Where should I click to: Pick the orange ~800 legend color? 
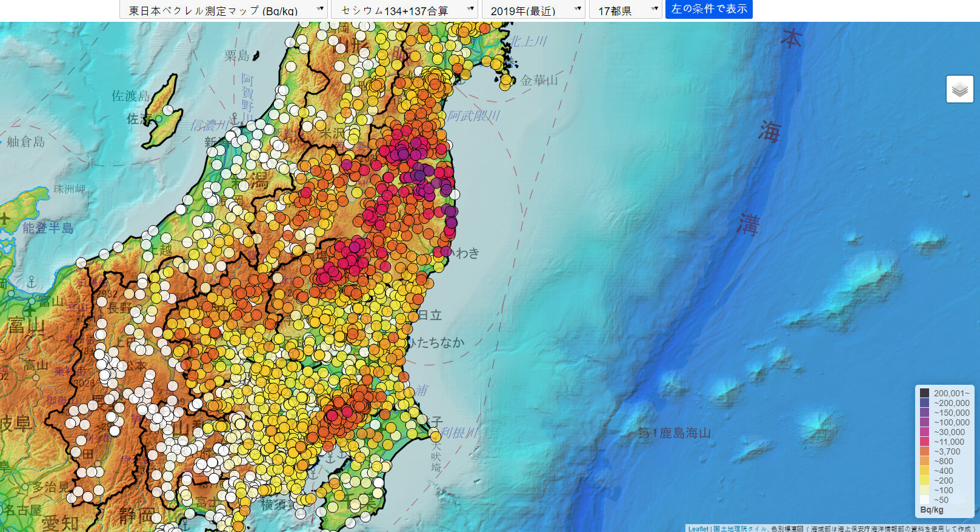tap(924, 461)
